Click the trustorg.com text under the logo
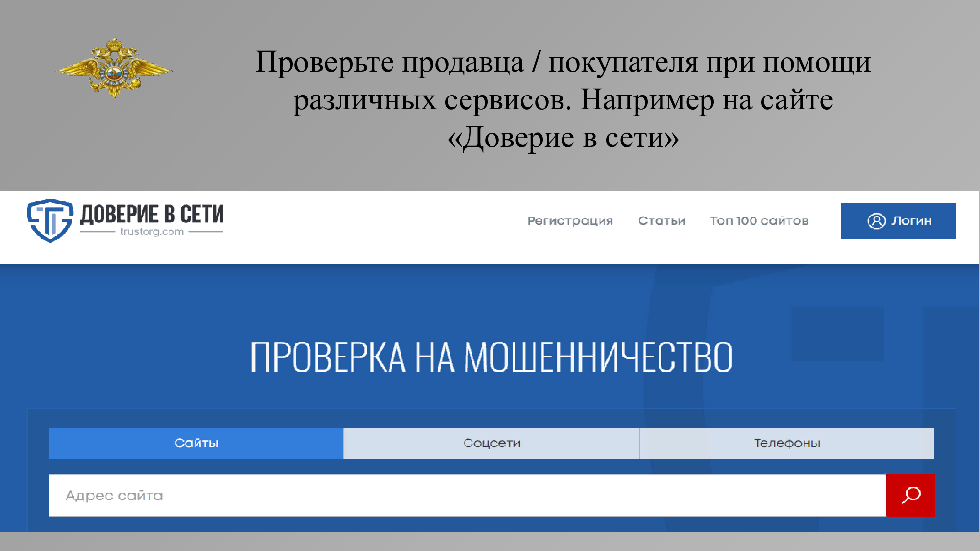Screen dimensions: 980x551 pyautogui.click(x=152, y=232)
